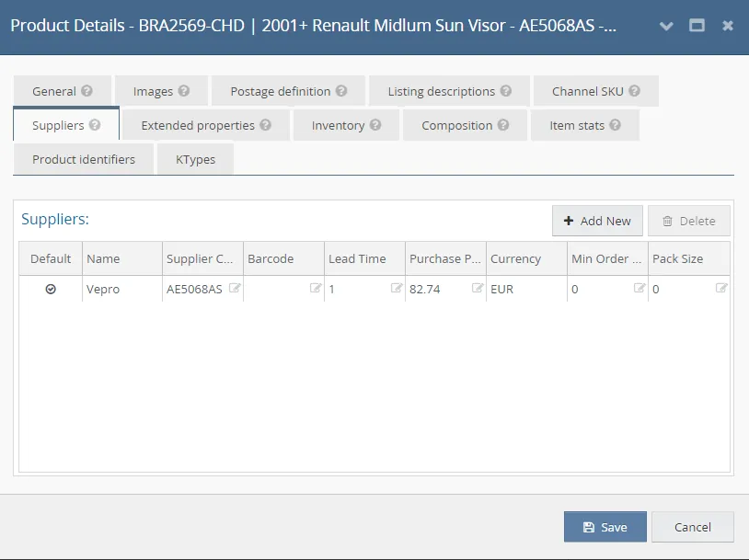
Task: Maximize the Product Details dialog
Action: (x=697, y=25)
